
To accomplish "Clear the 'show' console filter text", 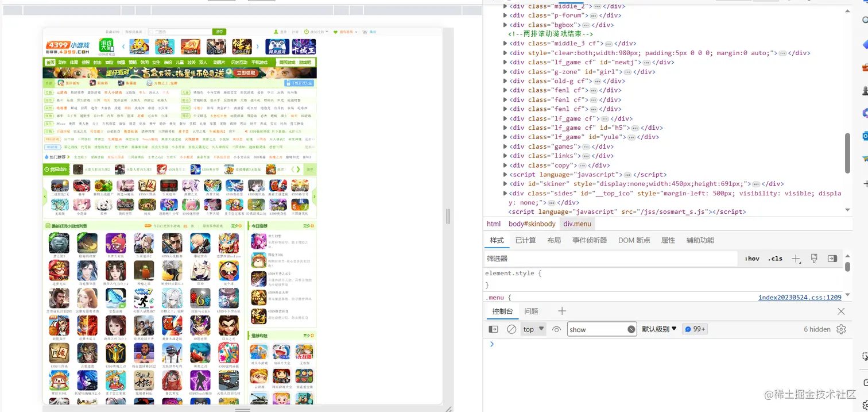I will (x=631, y=329).
